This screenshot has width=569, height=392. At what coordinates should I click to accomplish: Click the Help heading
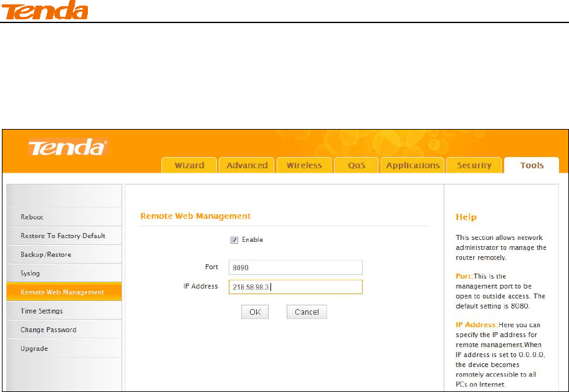coord(466,217)
